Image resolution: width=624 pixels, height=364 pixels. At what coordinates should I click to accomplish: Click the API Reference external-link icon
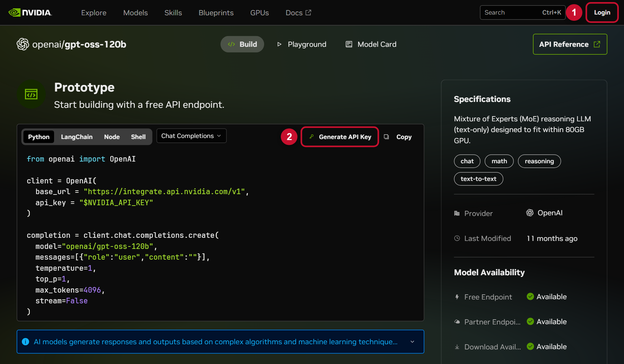[x=597, y=44]
